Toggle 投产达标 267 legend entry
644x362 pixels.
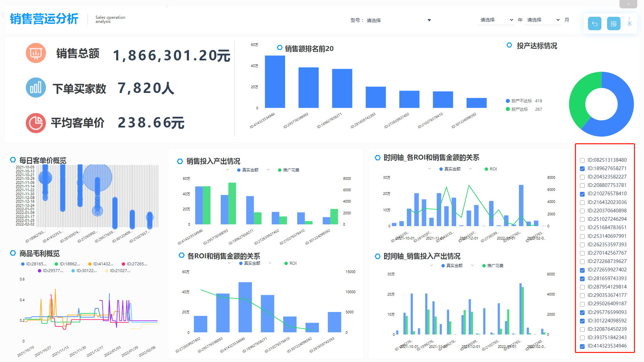pos(524,109)
